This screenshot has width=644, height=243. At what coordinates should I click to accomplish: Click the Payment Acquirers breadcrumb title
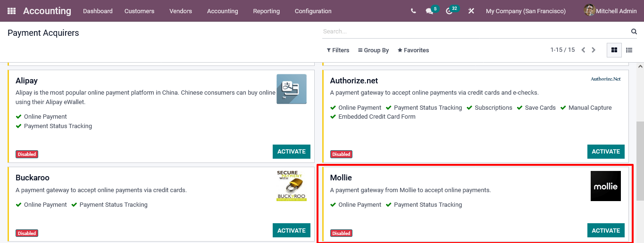coord(43,33)
